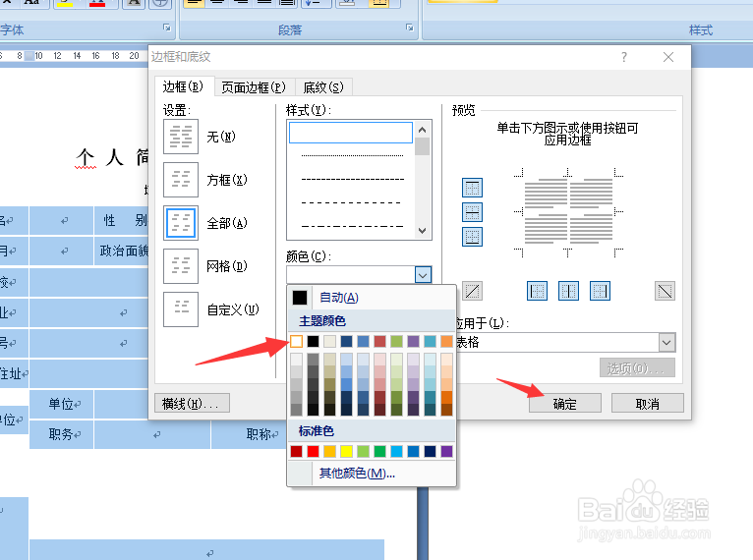
Task: Click the 政治面貌 table cell
Action: pos(122,251)
